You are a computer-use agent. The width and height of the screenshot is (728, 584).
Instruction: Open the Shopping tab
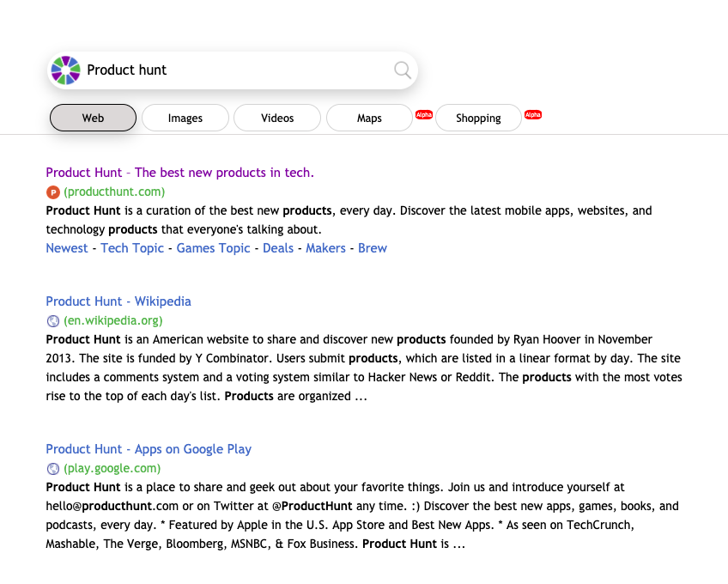[478, 118]
